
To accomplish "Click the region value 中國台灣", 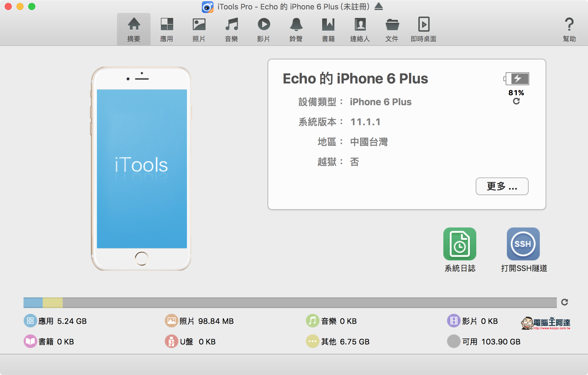I will [x=369, y=142].
